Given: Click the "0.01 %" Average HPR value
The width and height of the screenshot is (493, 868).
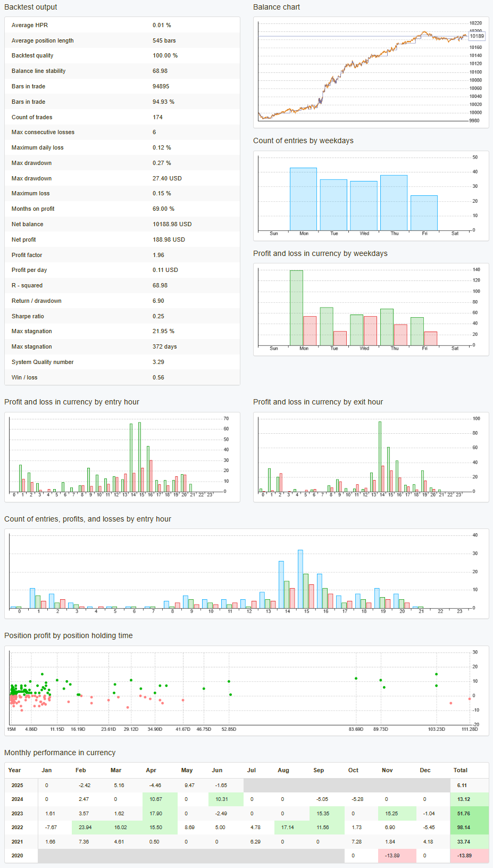Looking at the screenshot, I should click(162, 25).
